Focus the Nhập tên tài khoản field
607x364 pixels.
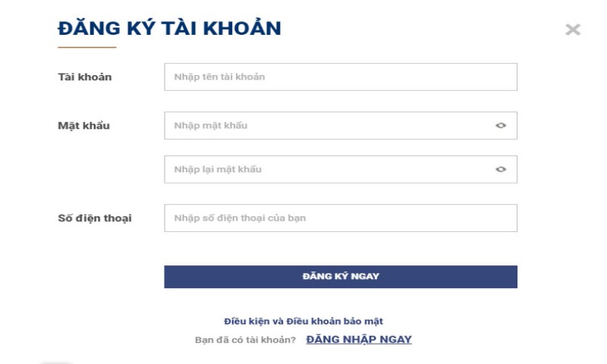341,77
